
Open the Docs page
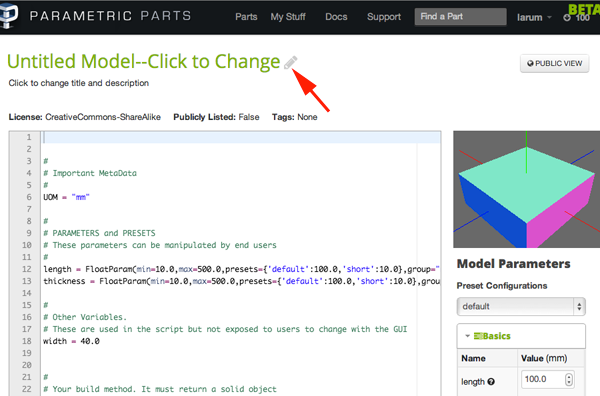click(336, 17)
